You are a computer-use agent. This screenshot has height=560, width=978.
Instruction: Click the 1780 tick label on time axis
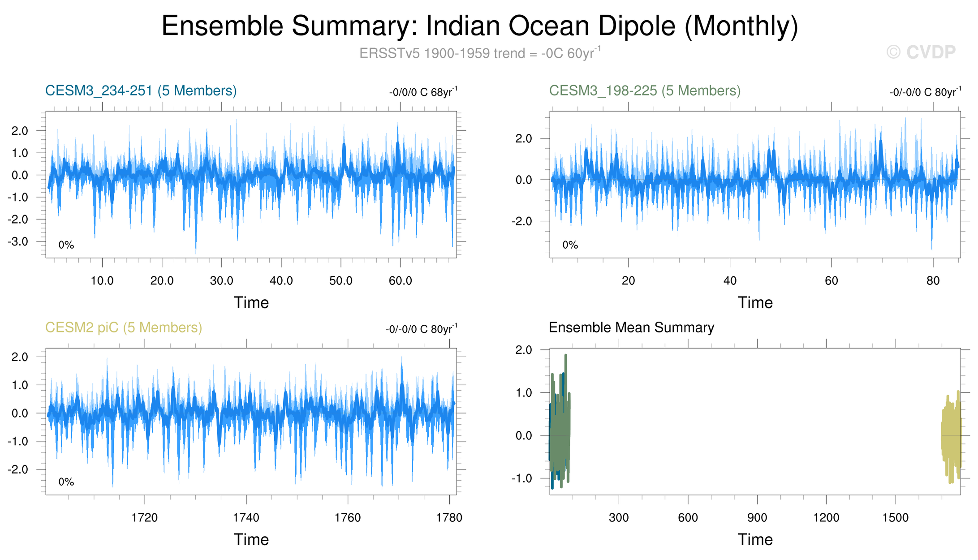(x=449, y=518)
